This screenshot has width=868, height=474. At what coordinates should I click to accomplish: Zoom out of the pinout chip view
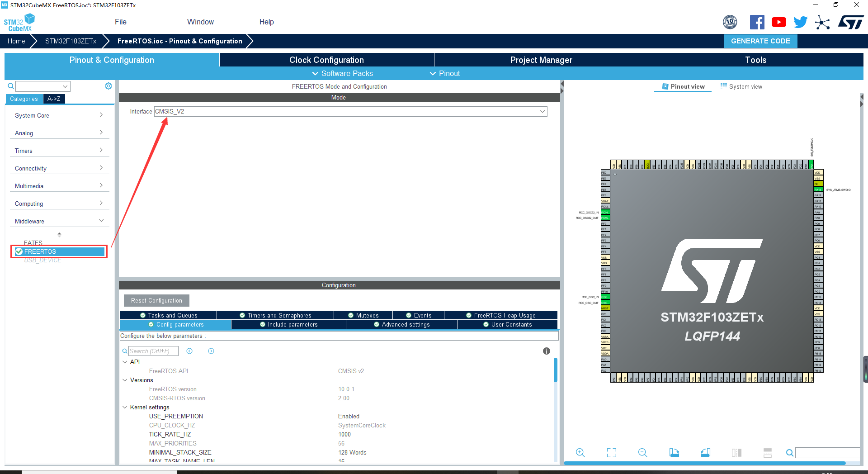point(643,452)
